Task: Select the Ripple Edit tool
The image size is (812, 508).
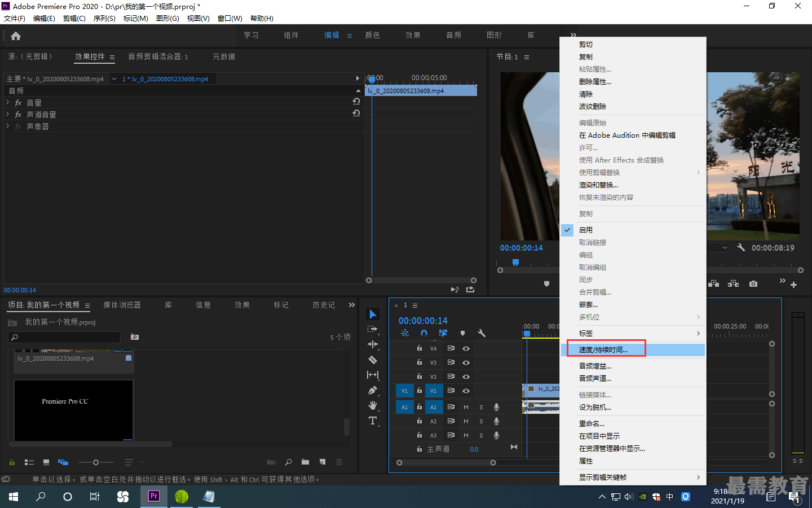Action: (373, 344)
